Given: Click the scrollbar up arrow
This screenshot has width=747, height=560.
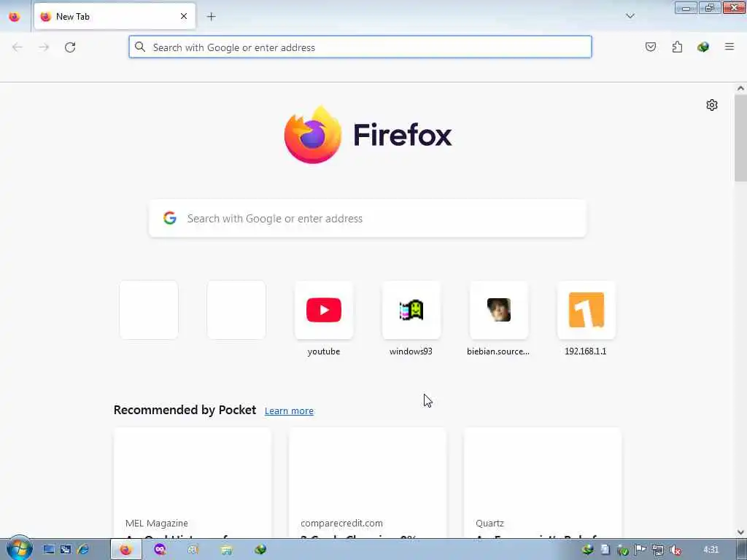Looking at the screenshot, I should 740,88.
